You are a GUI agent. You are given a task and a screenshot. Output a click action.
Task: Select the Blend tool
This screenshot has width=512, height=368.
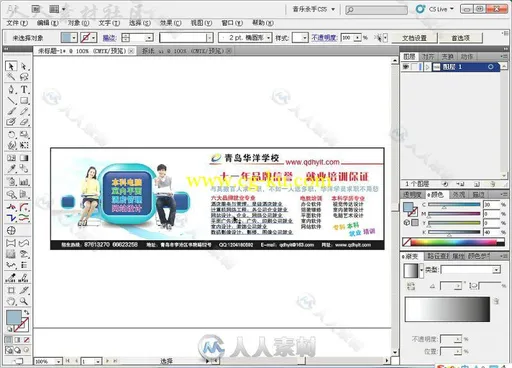pos(24,168)
